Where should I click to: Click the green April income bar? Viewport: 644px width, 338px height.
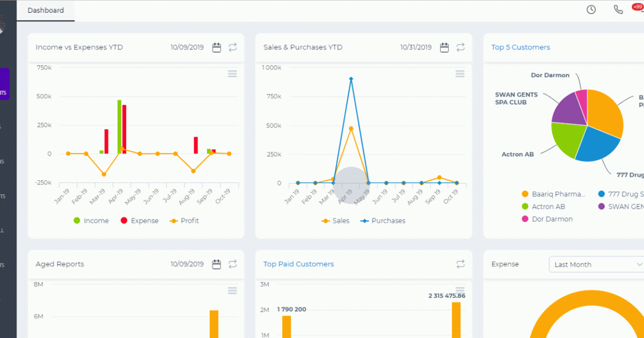click(x=119, y=127)
